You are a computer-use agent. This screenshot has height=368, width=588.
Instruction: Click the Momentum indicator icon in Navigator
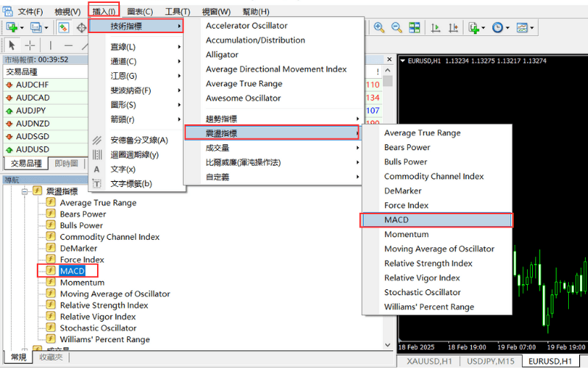point(51,282)
